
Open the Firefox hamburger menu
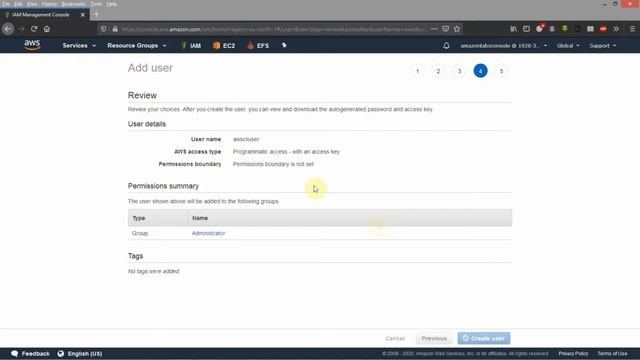pyautogui.click(x=632, y=29)
